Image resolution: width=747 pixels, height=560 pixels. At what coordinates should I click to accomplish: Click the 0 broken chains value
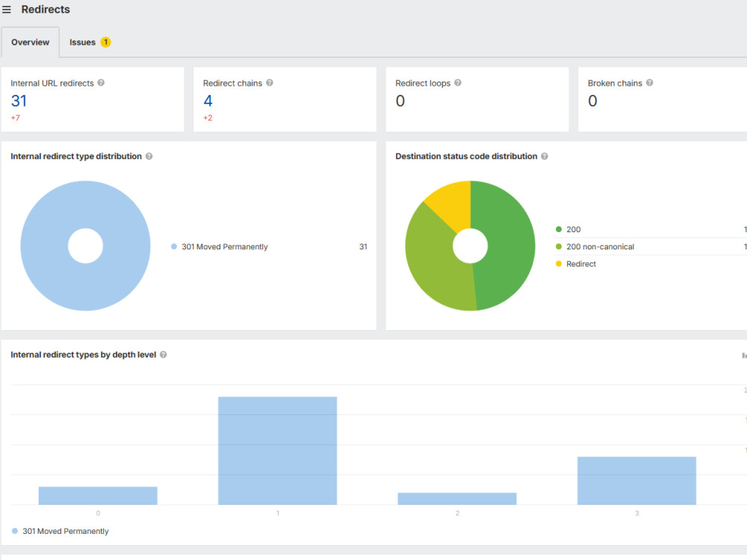point(592,101)
